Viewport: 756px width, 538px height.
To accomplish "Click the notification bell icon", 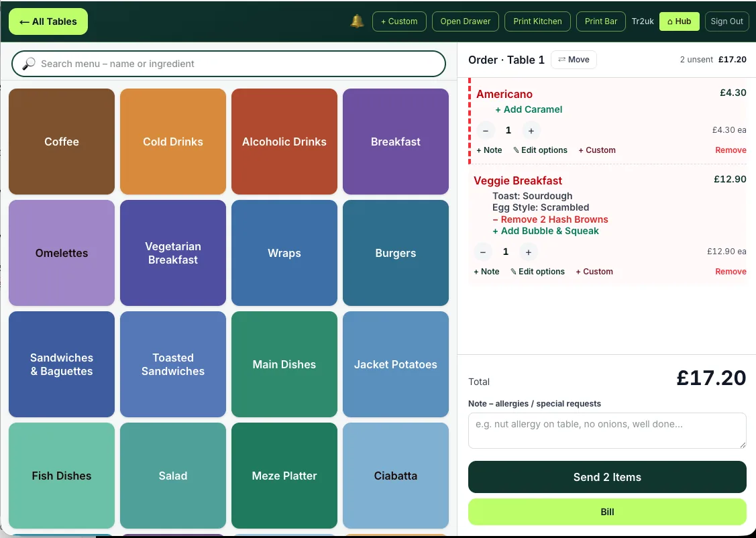I will click(357, 21).
